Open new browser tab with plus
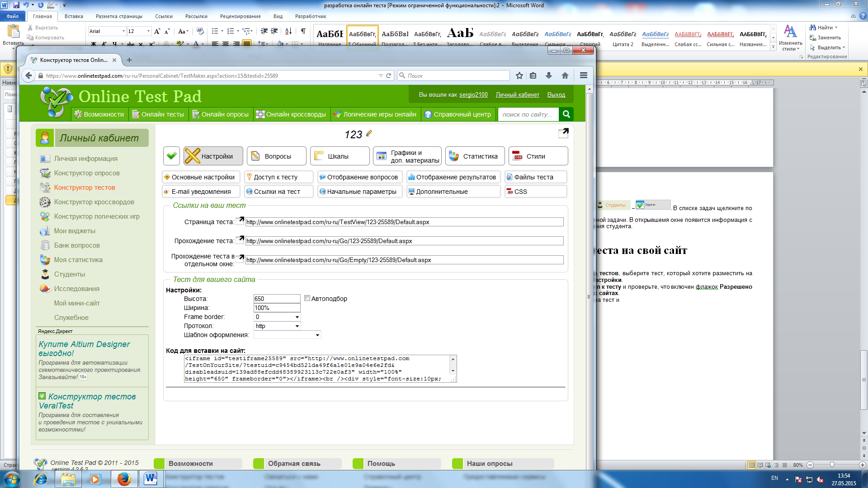 click(x=129, y=60)
